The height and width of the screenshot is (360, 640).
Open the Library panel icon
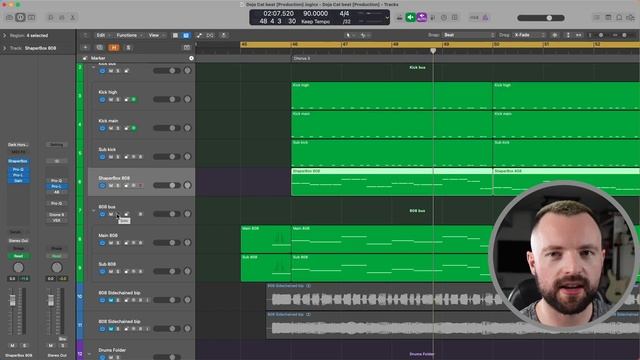[9, 18]
